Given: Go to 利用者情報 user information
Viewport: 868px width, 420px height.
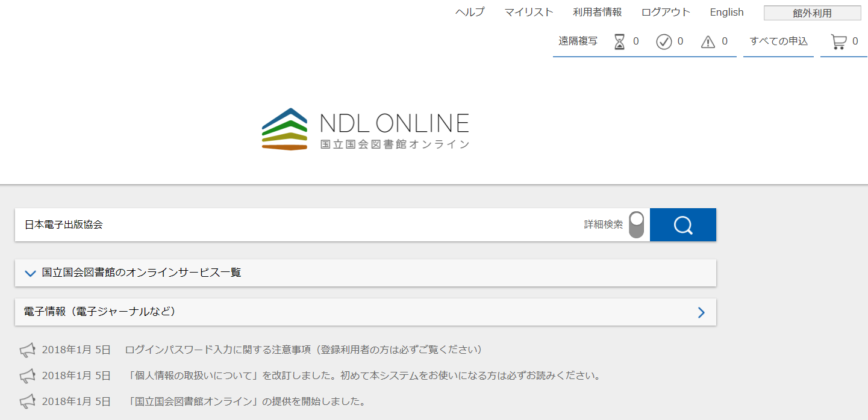Looking at the screenshot, I should coord(597,12).
